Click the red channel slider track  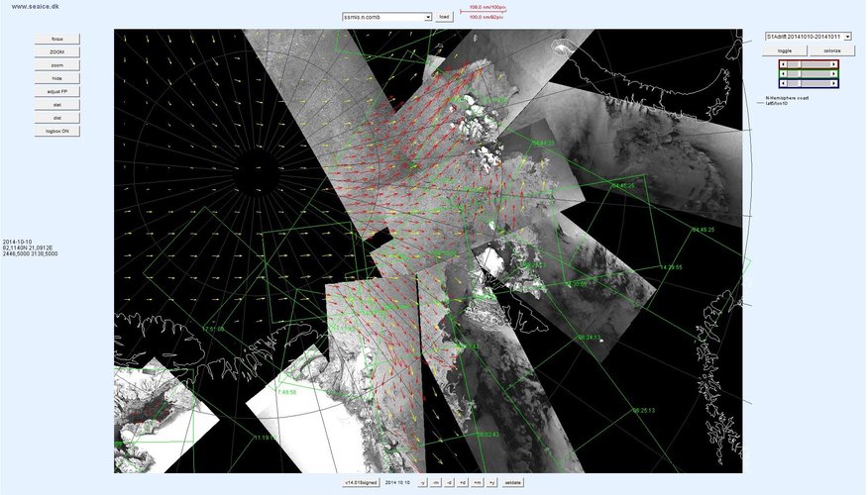(x=809, y=64)
